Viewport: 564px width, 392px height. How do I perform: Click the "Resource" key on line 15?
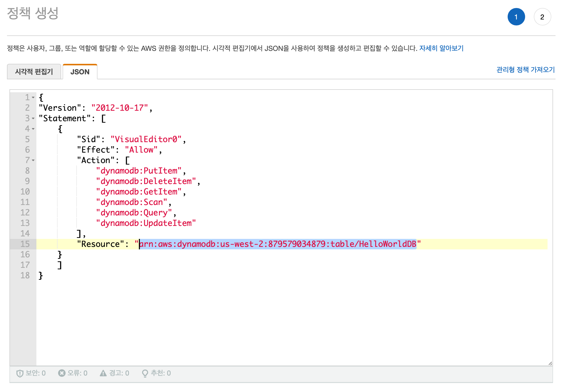click(100, 244)
